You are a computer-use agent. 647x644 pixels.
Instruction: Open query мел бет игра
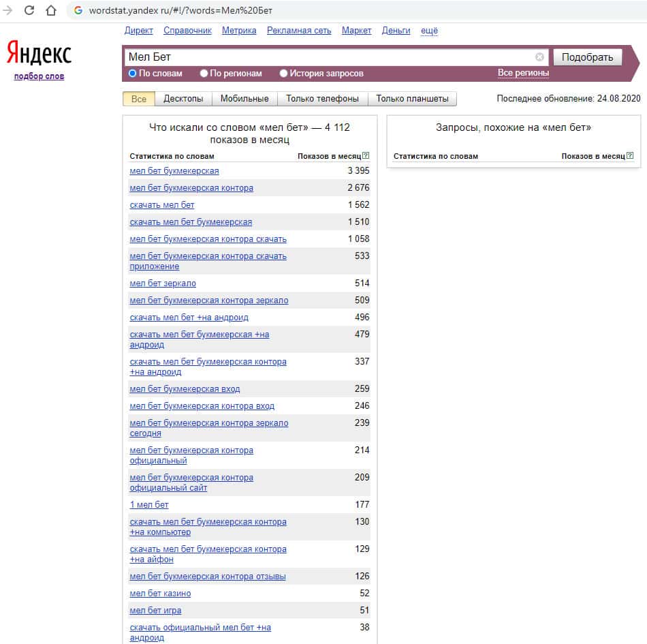pos(155,610)
